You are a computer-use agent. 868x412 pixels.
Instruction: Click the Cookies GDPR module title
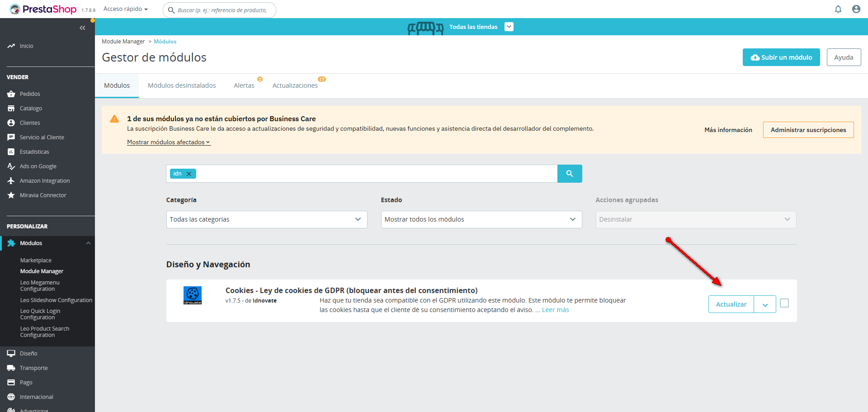pos(351,290)
